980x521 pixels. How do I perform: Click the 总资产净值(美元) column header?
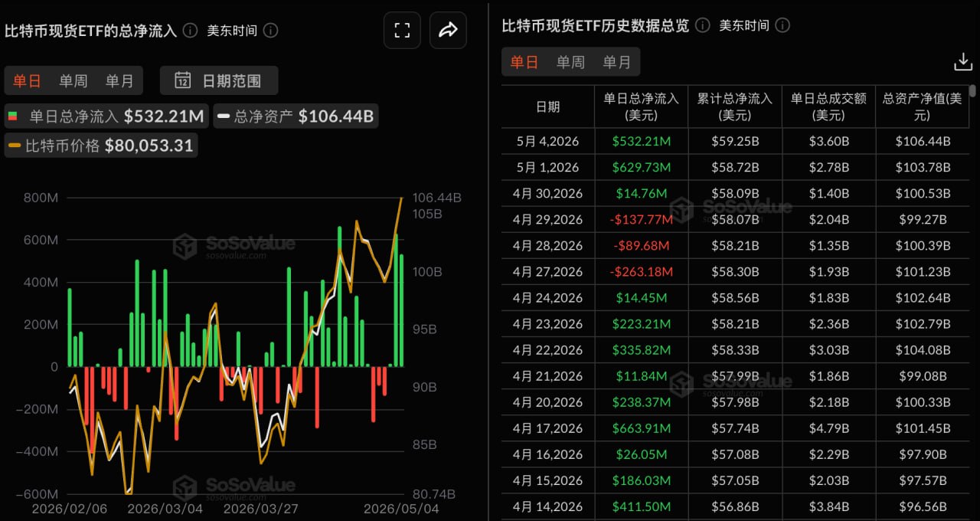[x=922, y=107]
